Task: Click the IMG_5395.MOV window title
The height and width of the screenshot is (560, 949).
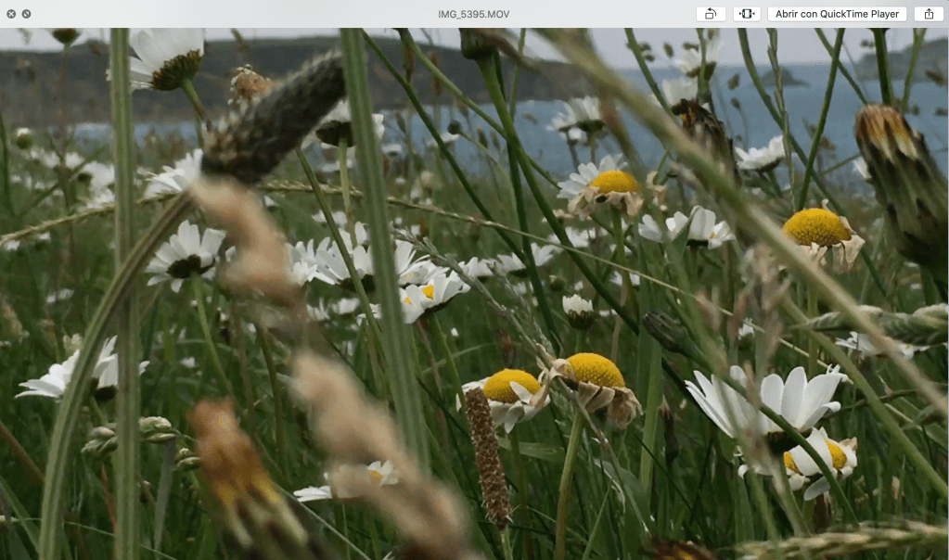Action: (x=473, y=14)
